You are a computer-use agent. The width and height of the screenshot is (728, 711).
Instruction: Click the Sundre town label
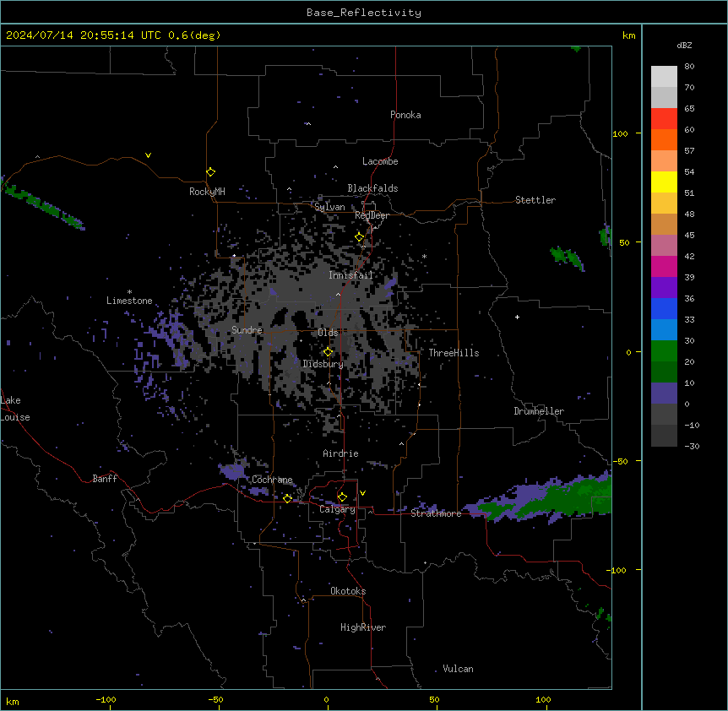[x=247, y=330]
